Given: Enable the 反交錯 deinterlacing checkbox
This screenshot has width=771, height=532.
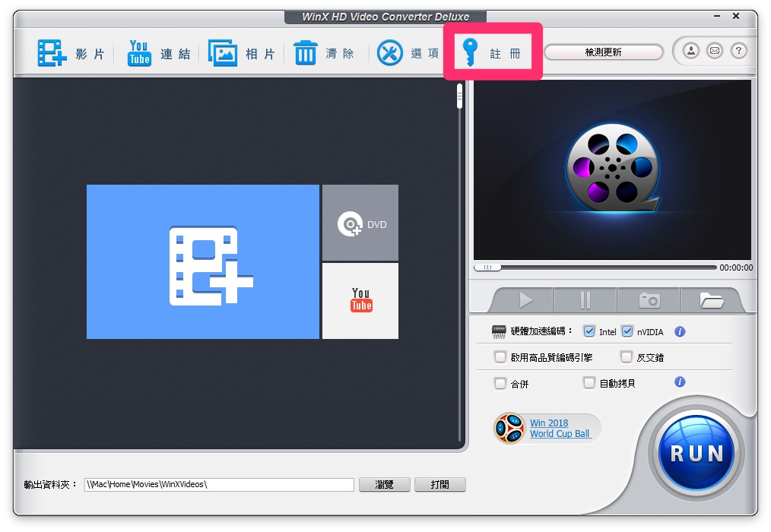Looking at the screenshot, I should 627,357.
